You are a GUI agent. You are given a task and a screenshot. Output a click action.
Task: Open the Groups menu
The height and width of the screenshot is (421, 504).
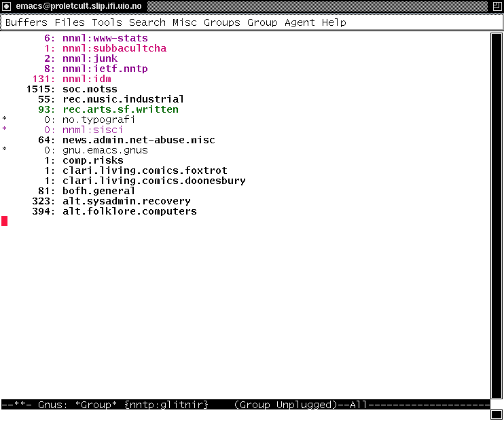[222, 22]
